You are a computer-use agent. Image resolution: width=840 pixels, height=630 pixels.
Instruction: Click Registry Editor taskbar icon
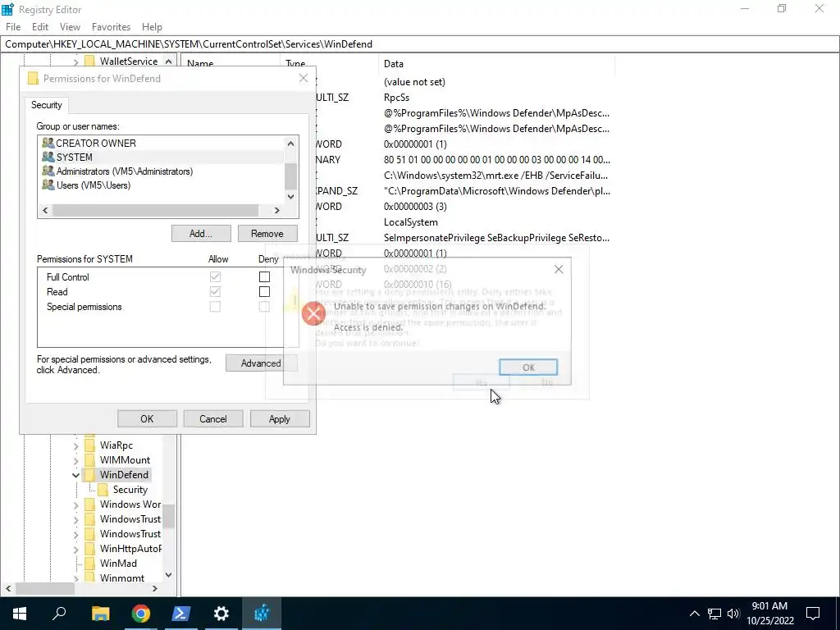[262, 614]
